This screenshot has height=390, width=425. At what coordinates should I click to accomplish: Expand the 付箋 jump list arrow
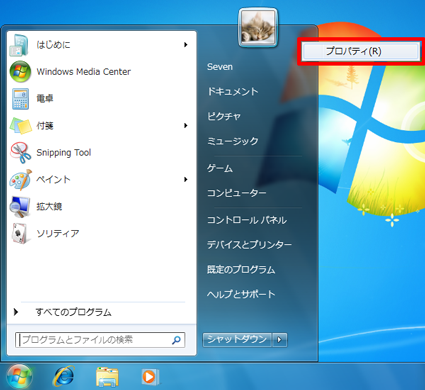pos(186,126)
